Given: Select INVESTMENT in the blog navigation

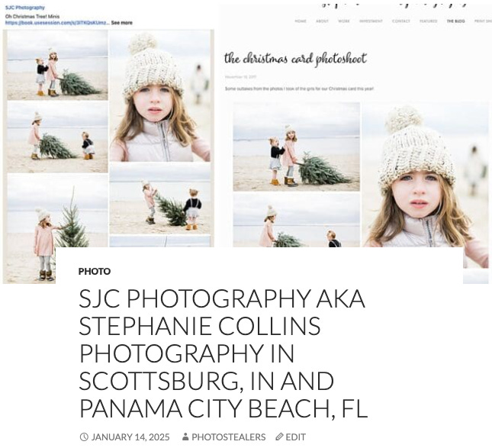Looking at the screenshot, I should (x=371, y=21).
